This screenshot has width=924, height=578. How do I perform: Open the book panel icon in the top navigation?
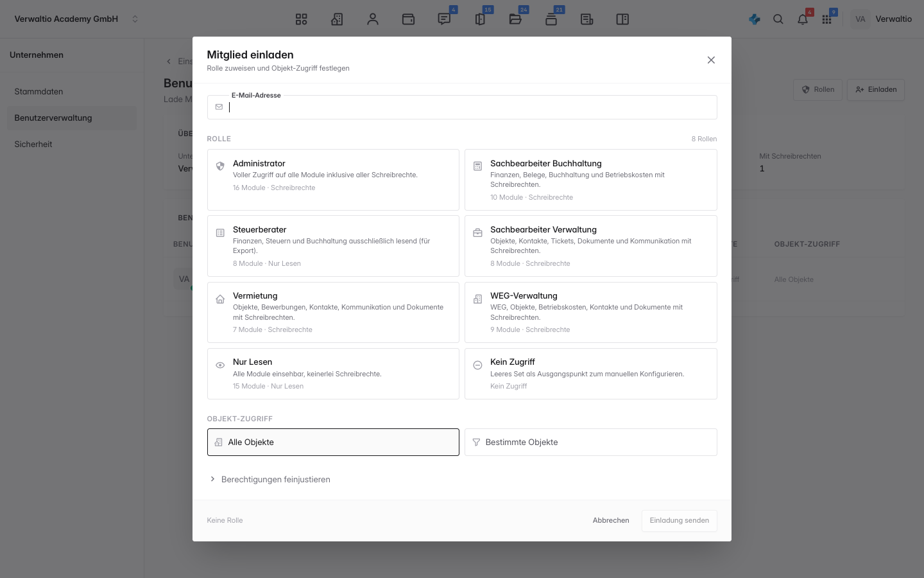click(x=622, y=19)
